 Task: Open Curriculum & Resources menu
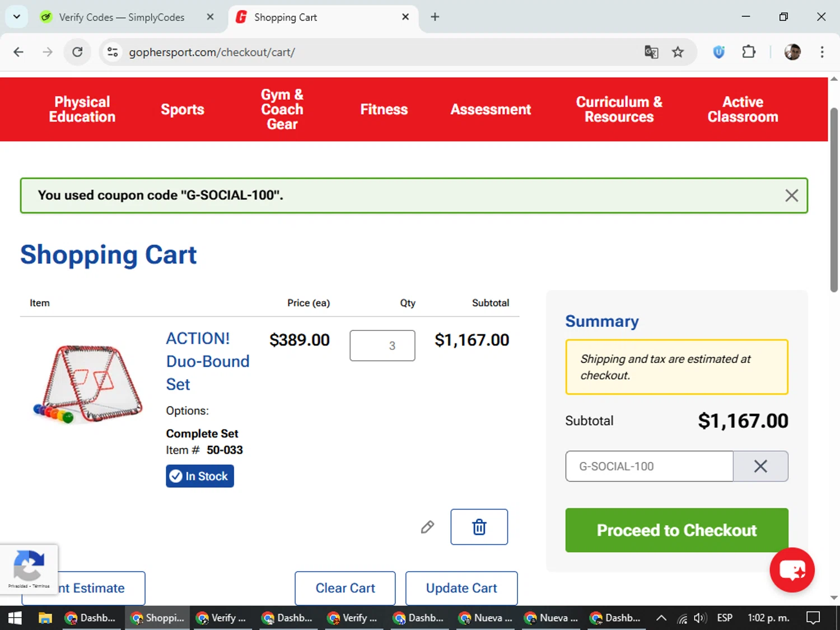point(619,109)
